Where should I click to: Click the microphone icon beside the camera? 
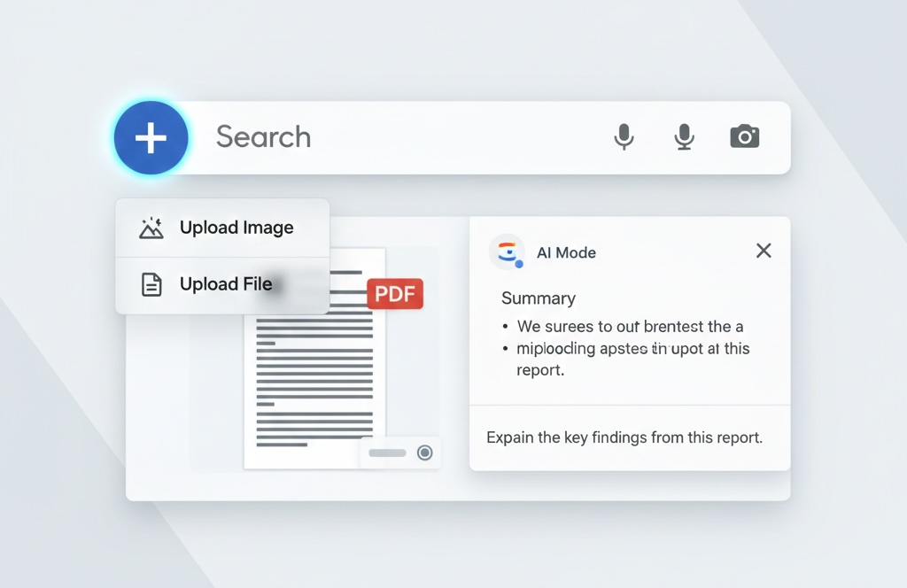coord(683,136)
